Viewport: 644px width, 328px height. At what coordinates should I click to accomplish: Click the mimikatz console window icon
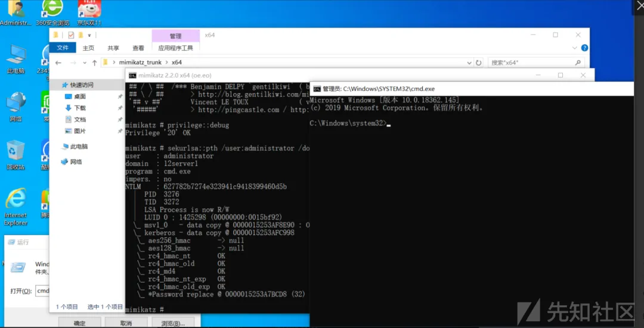click(x=132, y=76)
